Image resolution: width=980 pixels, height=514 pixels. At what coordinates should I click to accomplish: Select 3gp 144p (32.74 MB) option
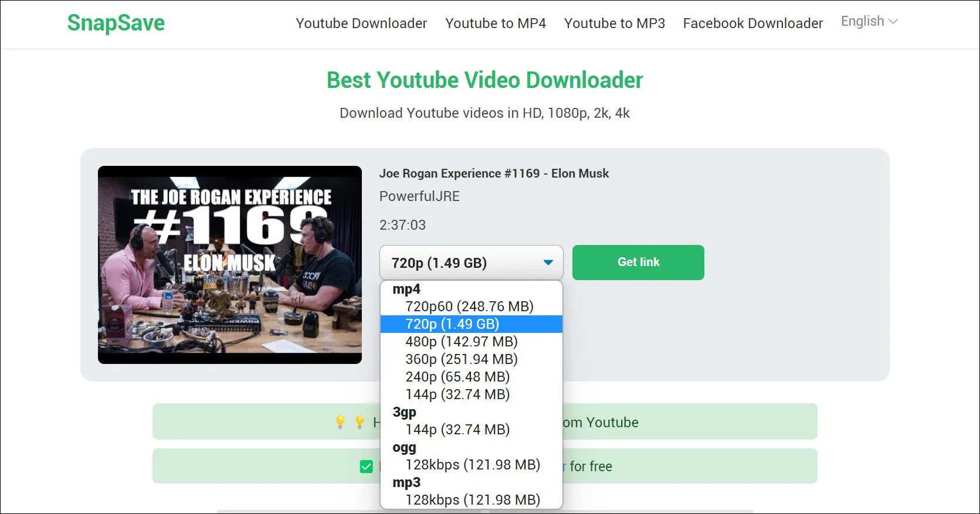(472, 430)
